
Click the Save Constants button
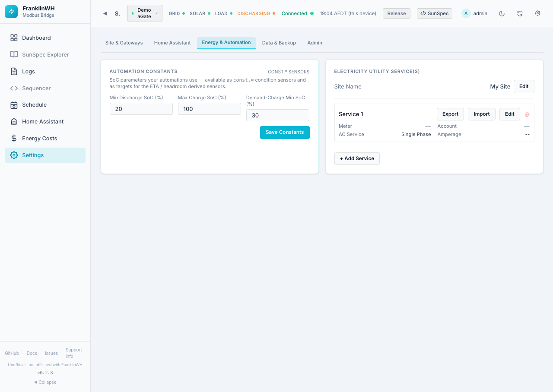click(x=285, y=133)
